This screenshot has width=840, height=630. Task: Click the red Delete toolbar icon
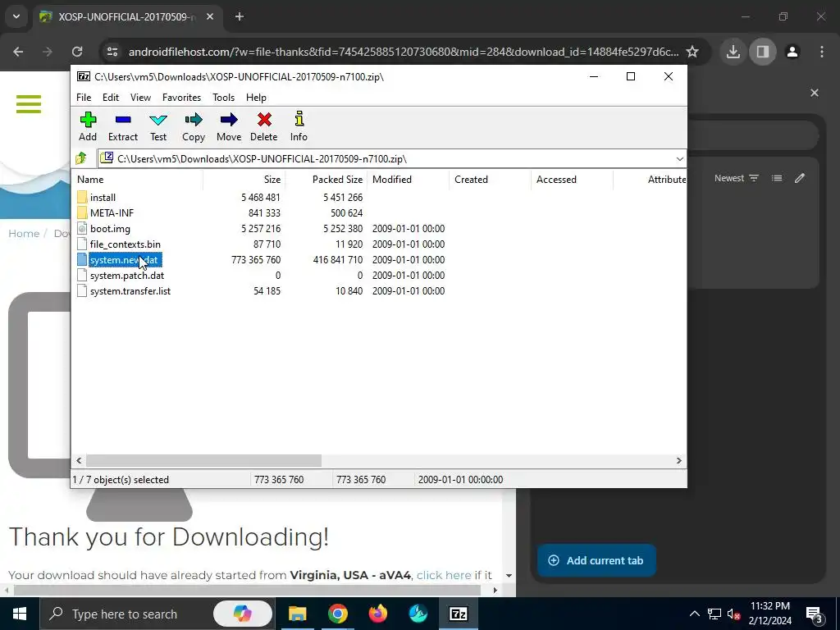[x=264, y=126]
